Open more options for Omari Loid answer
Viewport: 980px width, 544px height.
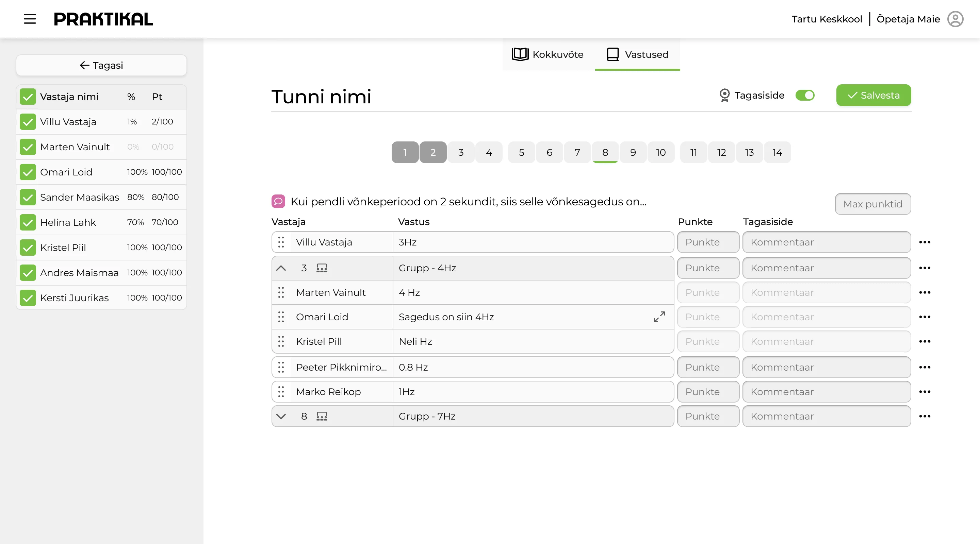(x=925, y=317)
